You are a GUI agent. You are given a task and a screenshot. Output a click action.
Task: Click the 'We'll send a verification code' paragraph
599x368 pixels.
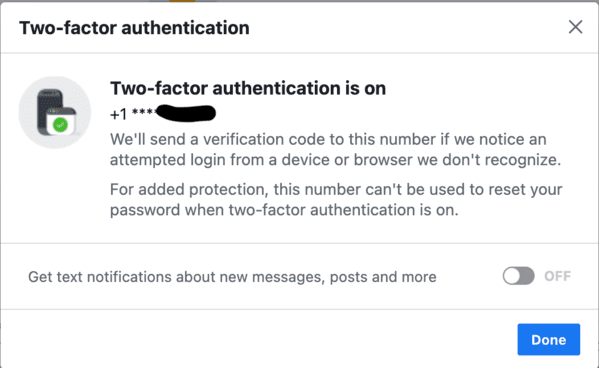(336, 149)
